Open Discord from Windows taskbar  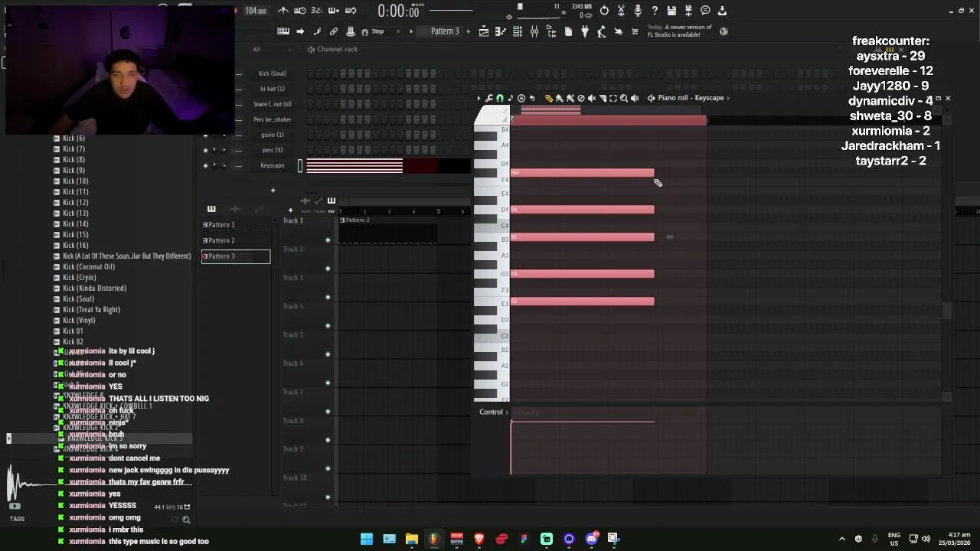click(591, 539)
